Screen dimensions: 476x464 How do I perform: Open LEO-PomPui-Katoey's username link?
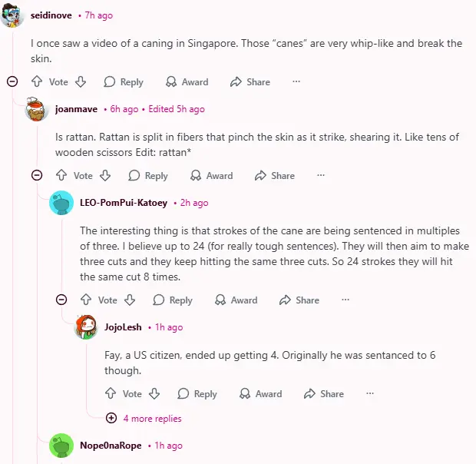(x=123, y=203)
